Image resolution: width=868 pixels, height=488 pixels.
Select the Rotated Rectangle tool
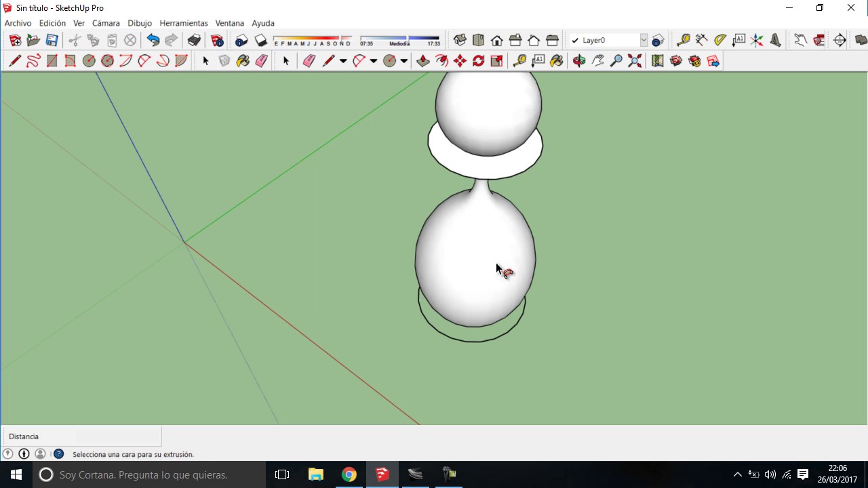[70, 61]
